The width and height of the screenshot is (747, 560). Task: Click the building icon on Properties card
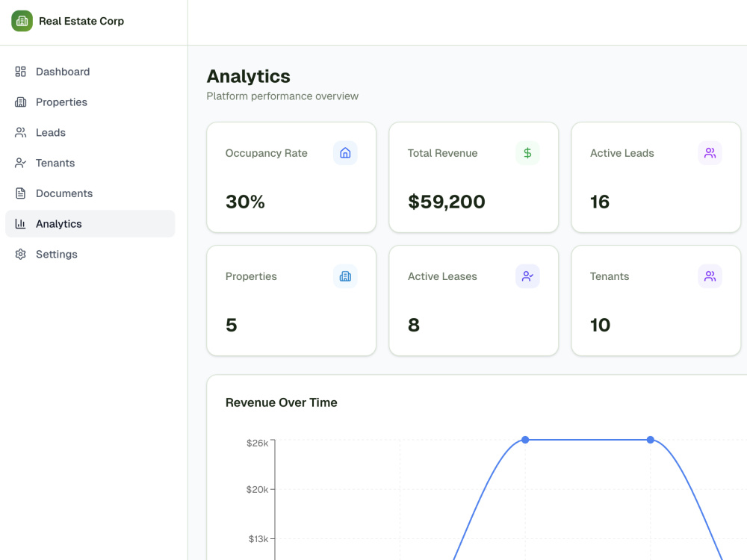pos(345,276)
